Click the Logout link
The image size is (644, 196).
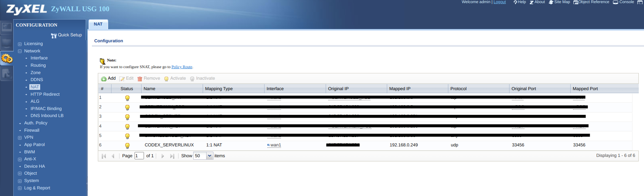coord(499,2)
